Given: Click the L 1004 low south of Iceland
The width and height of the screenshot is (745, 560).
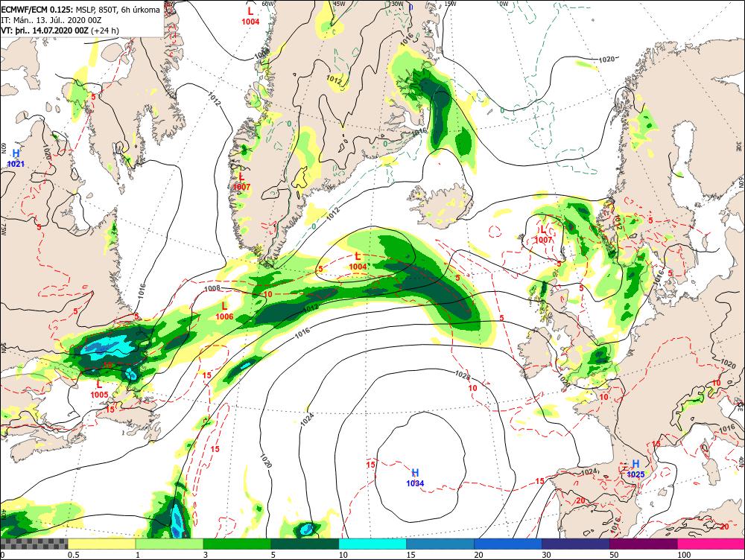Looking at the screenshot, I should [x=358, y=261].
